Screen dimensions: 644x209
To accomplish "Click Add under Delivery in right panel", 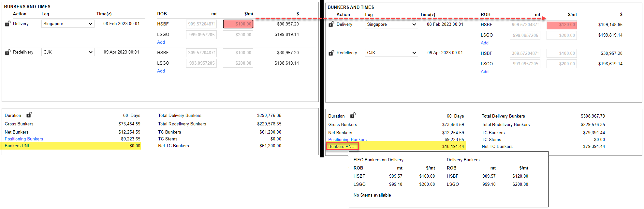I will 485,43.
